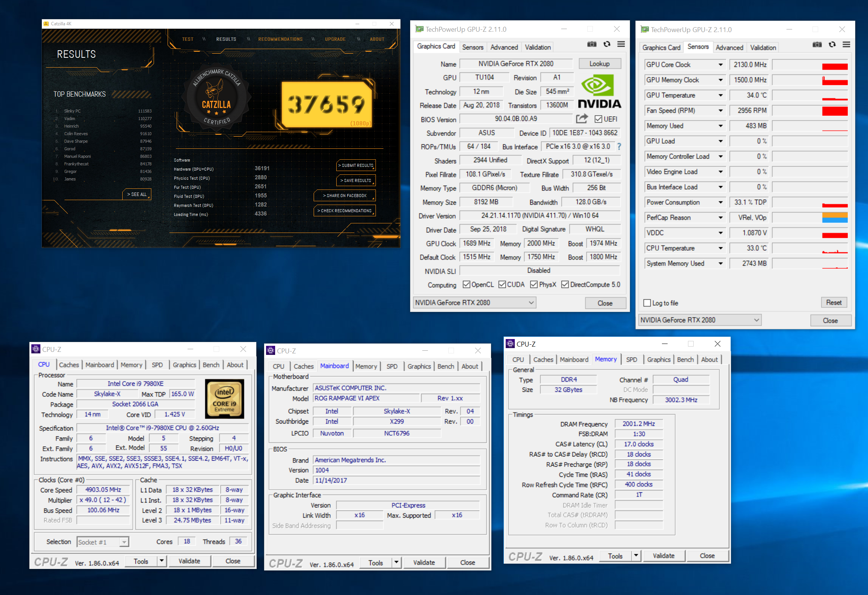Expand GPU selector dropdown in left GPU-Z window
Image resolution: width=868 pixels, height=595 pixels.
[531, 302]
